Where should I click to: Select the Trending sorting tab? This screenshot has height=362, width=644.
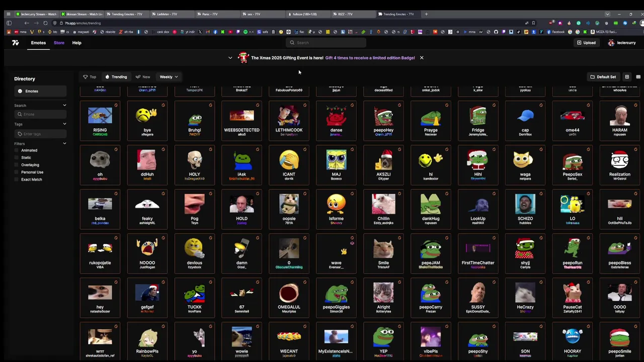click(116, 77)
